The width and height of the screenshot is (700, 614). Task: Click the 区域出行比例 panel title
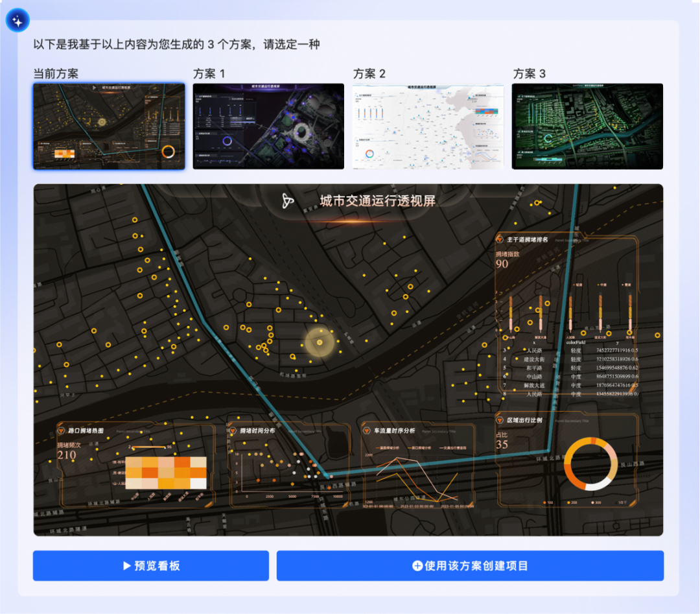click(524, 420)
